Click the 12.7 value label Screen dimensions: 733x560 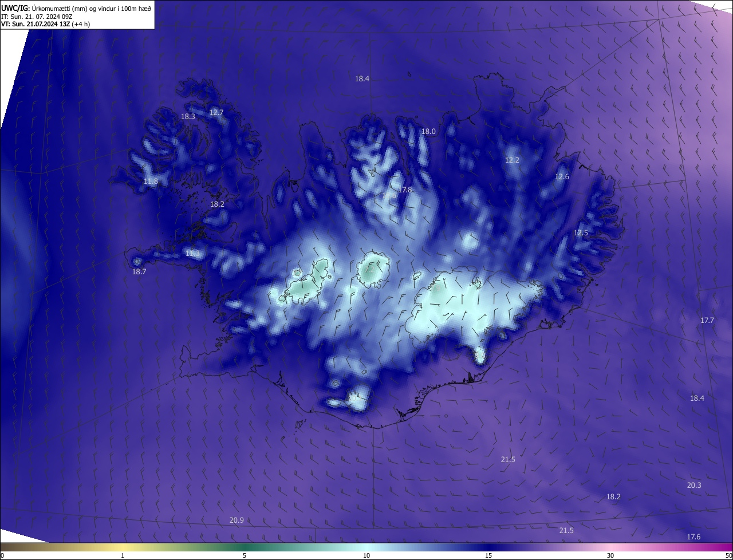click(216, 113)
